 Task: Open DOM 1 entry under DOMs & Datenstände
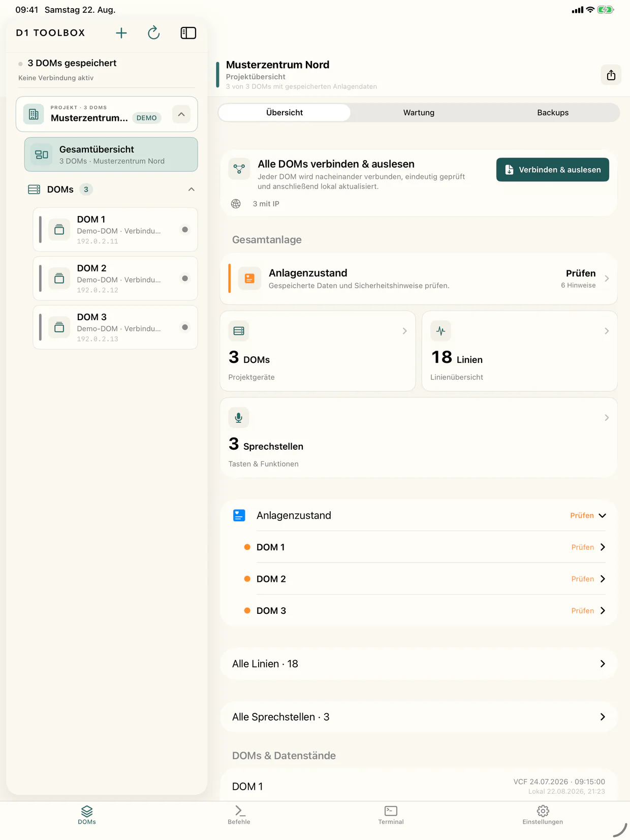point(419,786)
